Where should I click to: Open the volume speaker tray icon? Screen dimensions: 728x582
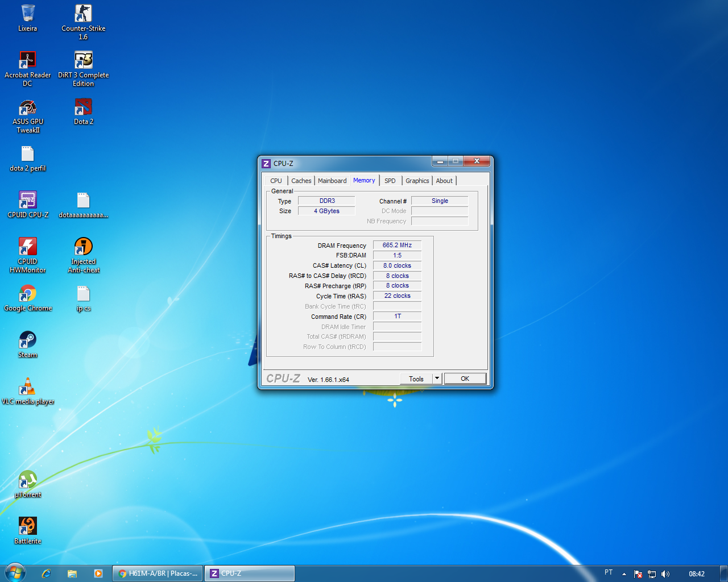[x=665, y=574]
